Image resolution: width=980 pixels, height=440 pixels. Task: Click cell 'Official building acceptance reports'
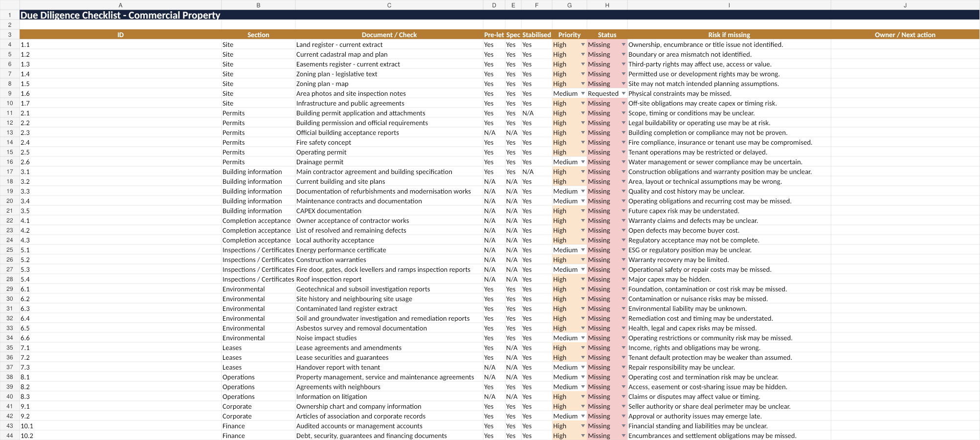click(x=389, y=132)
